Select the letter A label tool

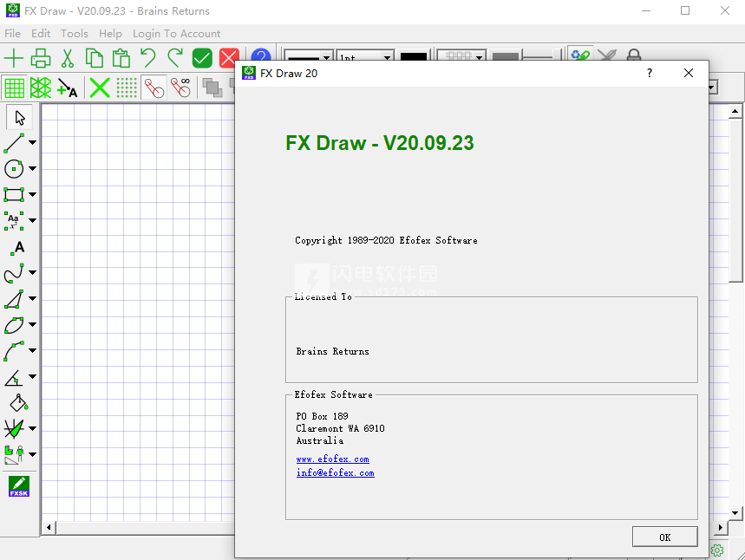[x=17, y=247]
